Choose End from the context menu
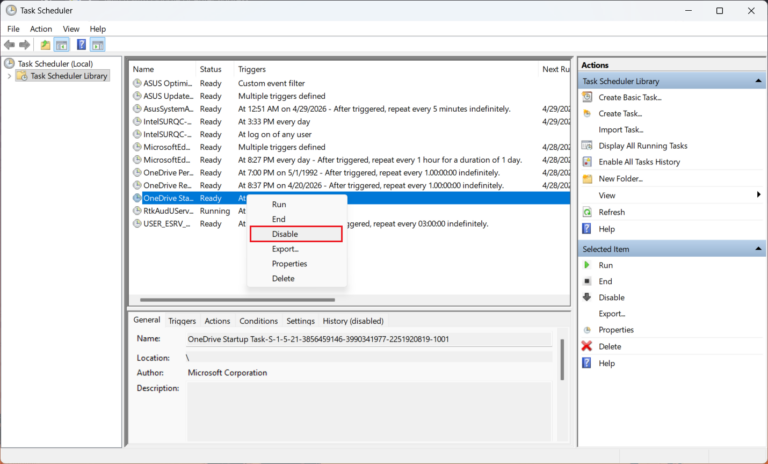The image size is (768, 464). point(297,219)
